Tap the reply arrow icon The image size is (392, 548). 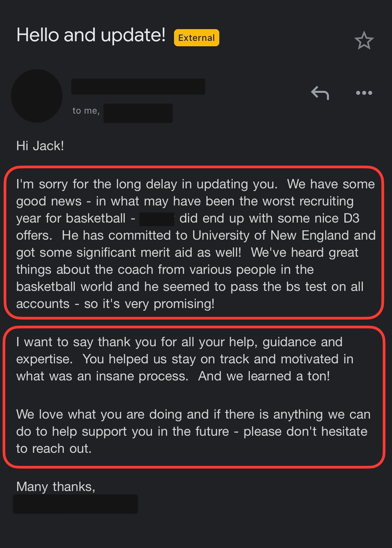320,93
